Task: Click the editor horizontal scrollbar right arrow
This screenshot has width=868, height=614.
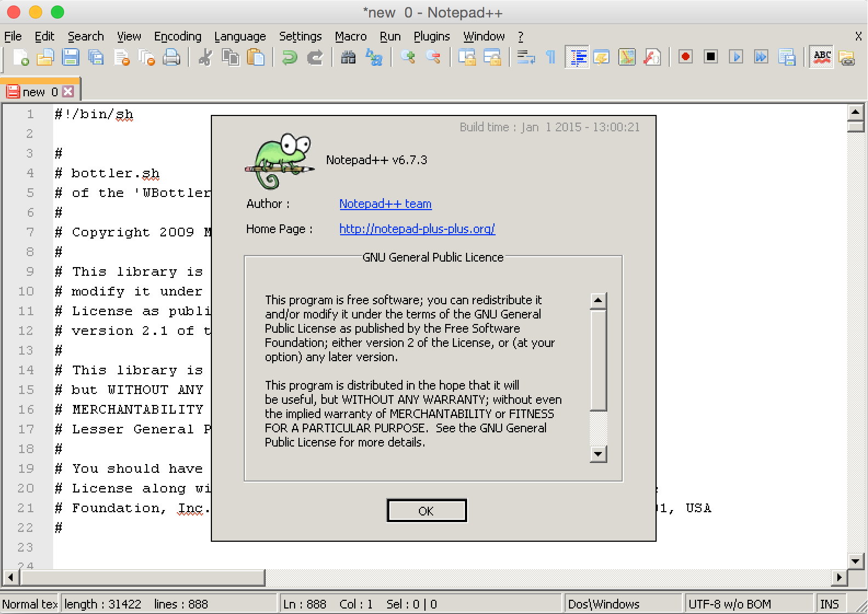Action: click(x=839, y=577)
